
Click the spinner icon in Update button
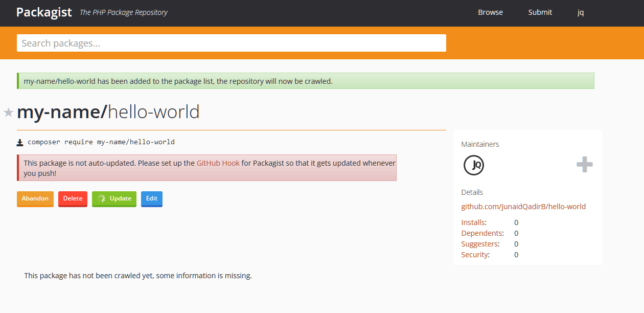click(102, 198)
